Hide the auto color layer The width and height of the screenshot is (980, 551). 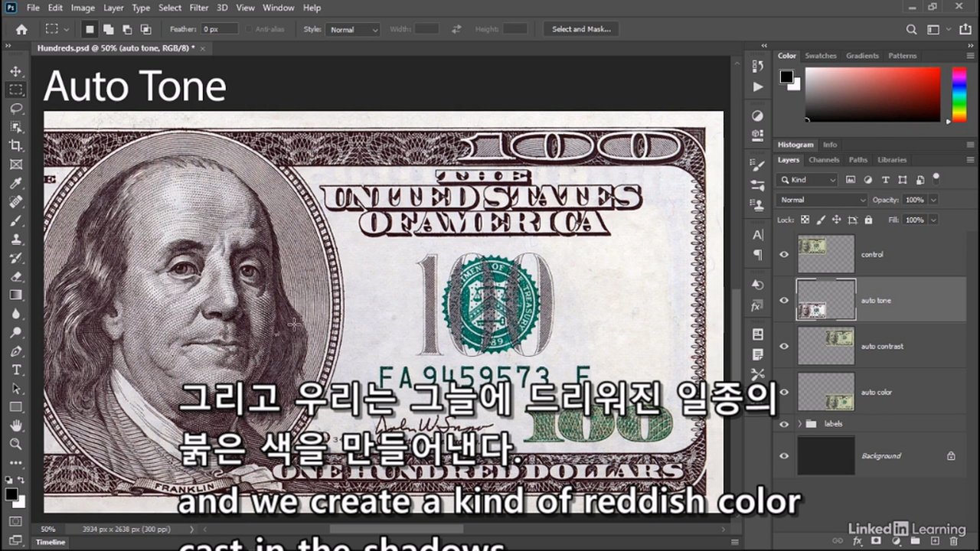784,392
